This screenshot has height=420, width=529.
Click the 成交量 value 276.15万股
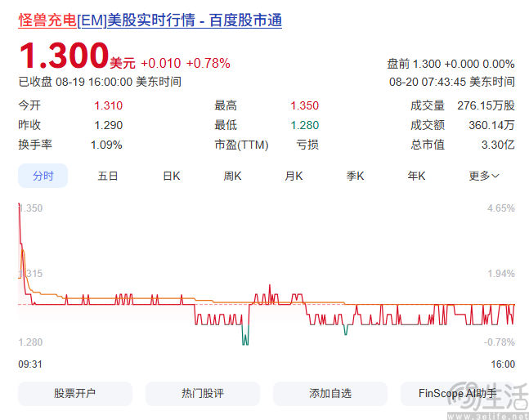click(486, 105)
